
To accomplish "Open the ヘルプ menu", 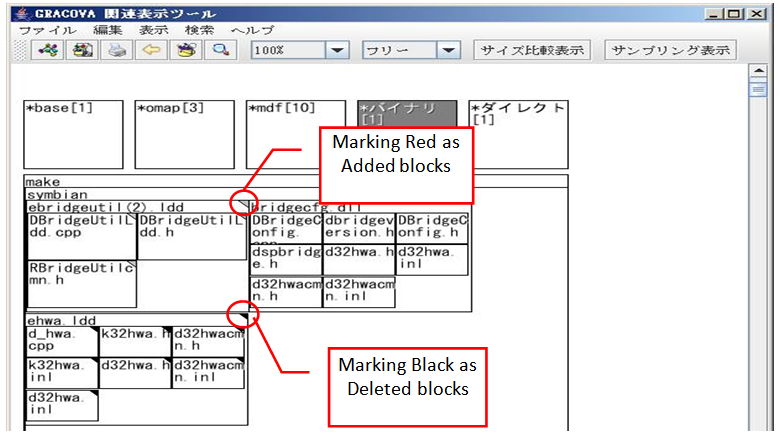I will [x=252, y=30].
